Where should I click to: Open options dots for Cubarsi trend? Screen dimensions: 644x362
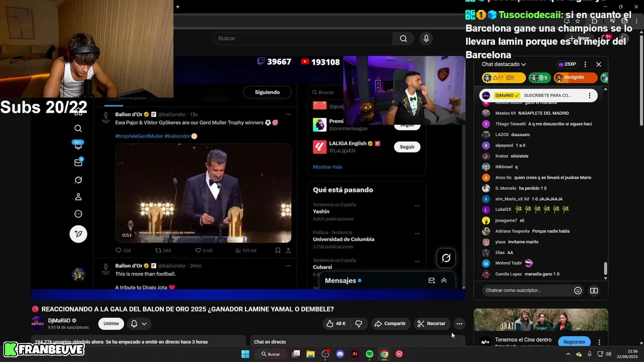[417, 261]
